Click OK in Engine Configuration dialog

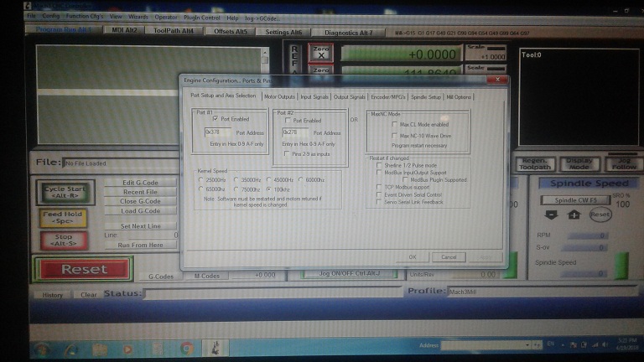(412, 256)
